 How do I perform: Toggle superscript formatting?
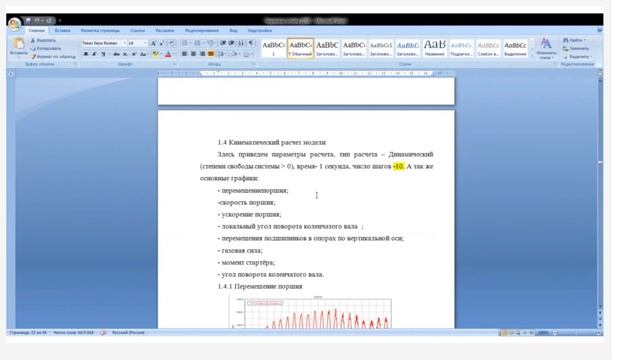point(133,54)
